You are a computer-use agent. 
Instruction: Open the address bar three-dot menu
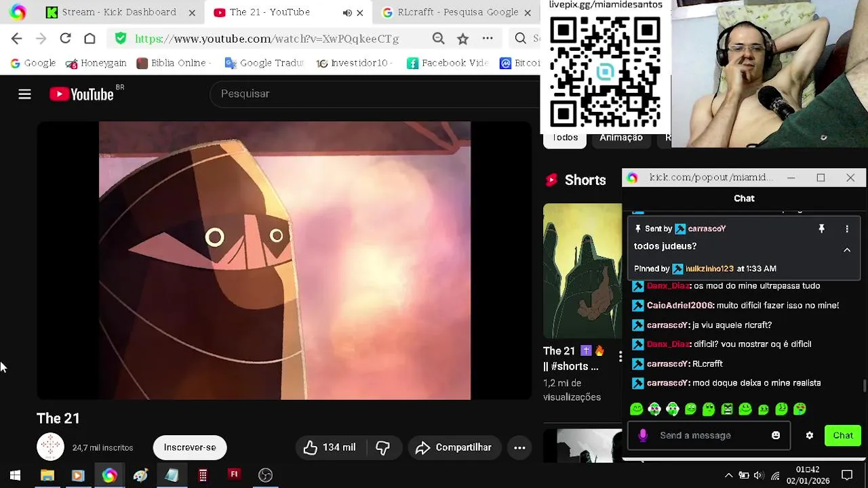coord(488,39)
